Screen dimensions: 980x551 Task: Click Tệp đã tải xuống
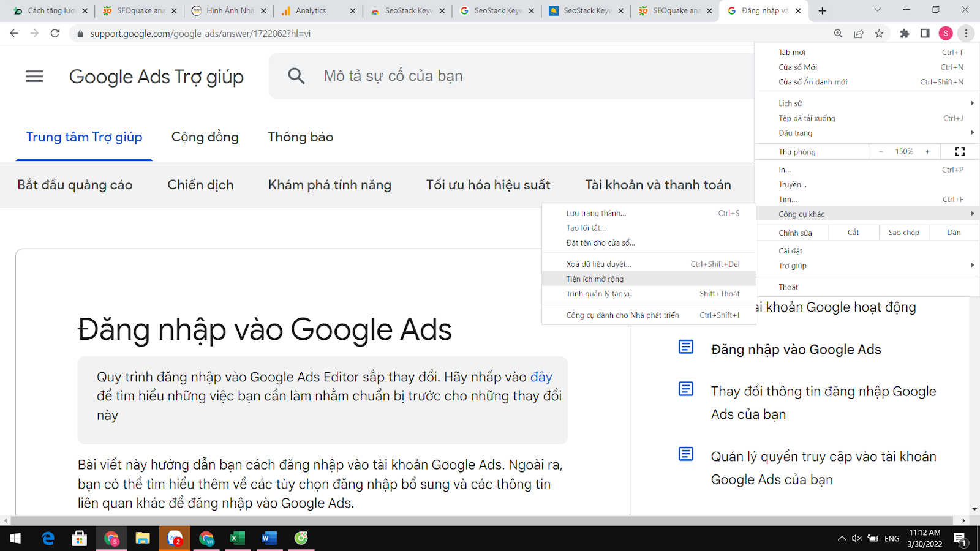click(867, 118)
